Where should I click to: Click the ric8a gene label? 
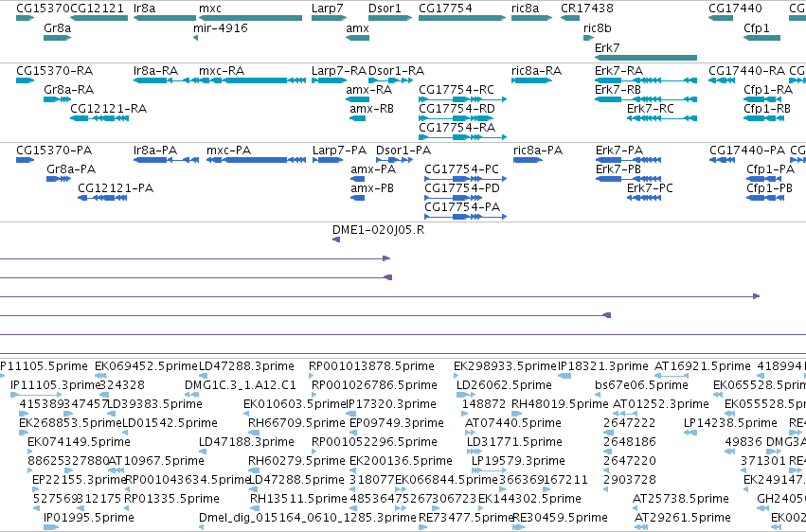[x=526, y=9]
